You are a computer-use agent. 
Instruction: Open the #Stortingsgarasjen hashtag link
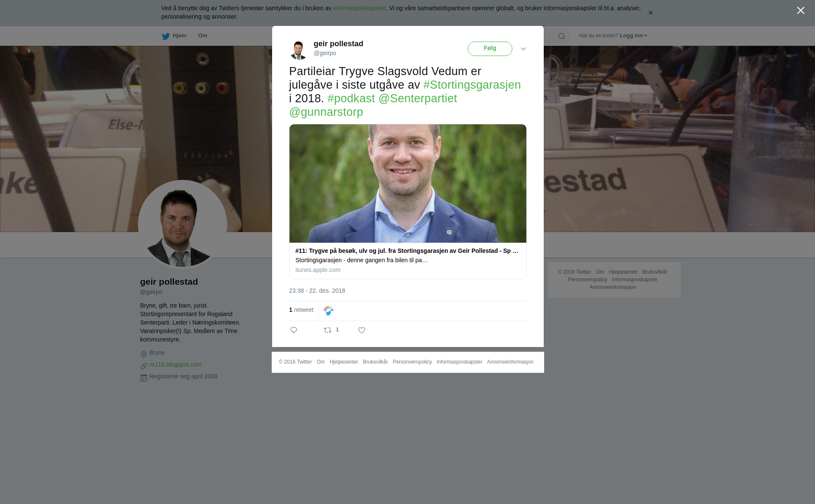coord(472,85)
